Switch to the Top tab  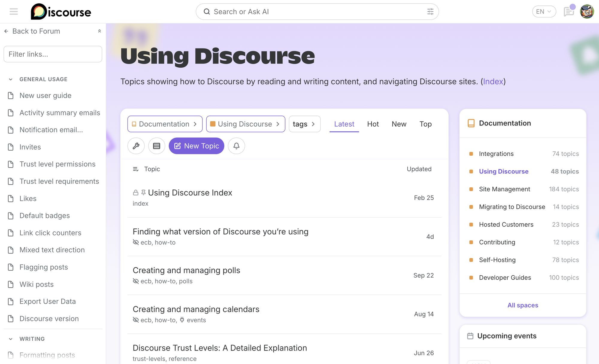(425, 124)
